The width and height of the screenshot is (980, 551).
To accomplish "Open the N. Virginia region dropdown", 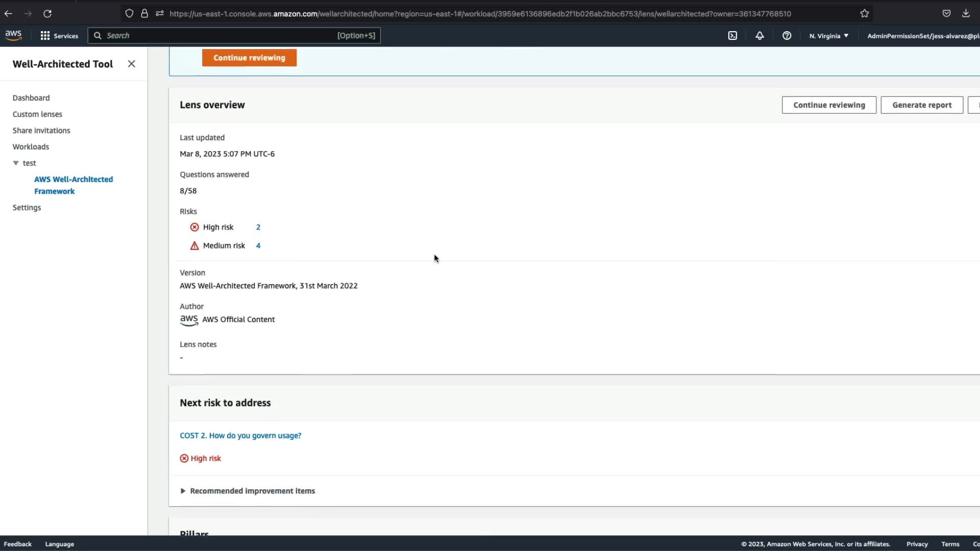I will [x=828, y=36].
